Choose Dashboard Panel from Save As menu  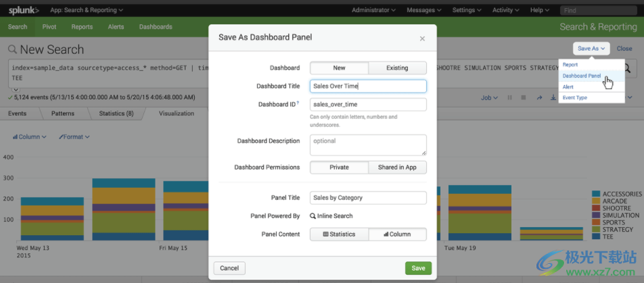tap(591, 76)
